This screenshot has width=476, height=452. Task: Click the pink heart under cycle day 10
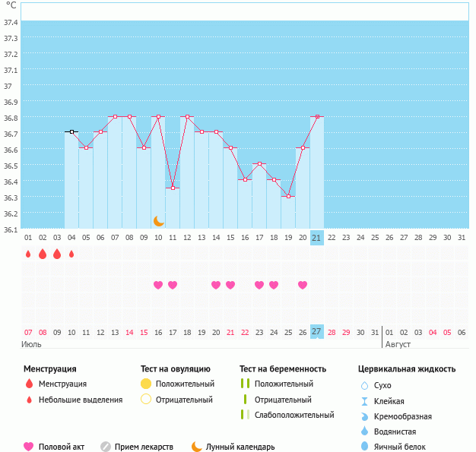[x=158, y=285]
